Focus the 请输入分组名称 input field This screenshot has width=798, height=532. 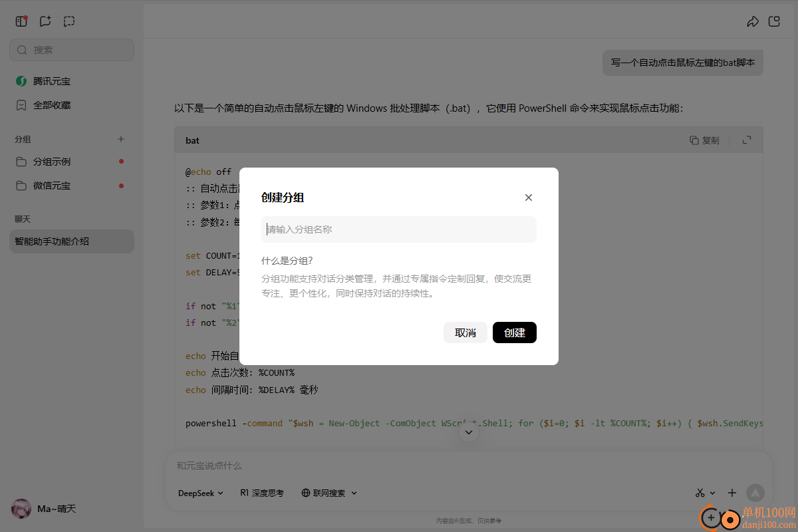tap(399, 229)
